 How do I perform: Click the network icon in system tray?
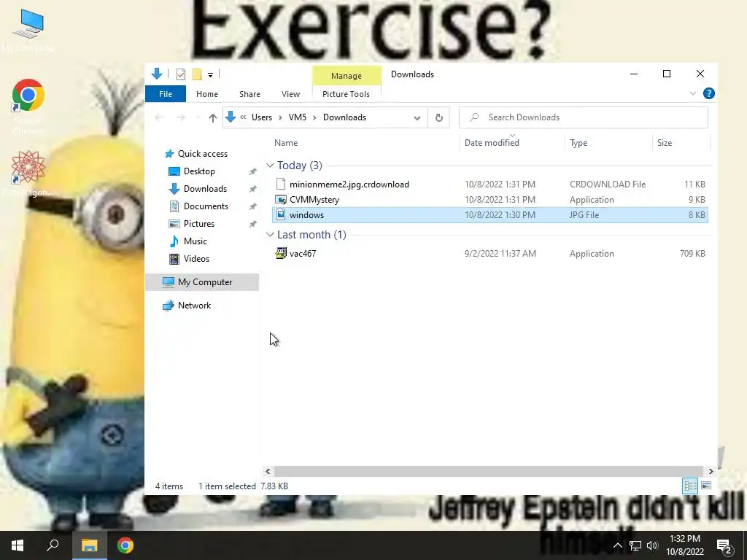point(635,545)
